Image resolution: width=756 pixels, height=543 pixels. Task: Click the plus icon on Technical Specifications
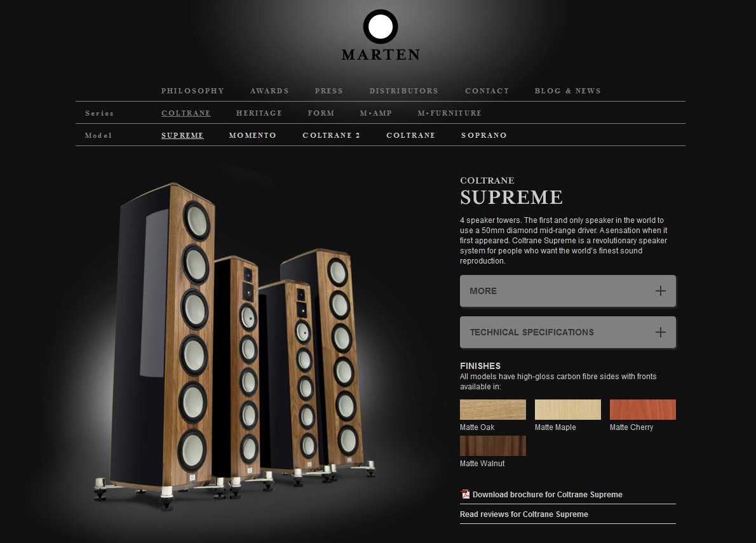[x=661, y=332]
